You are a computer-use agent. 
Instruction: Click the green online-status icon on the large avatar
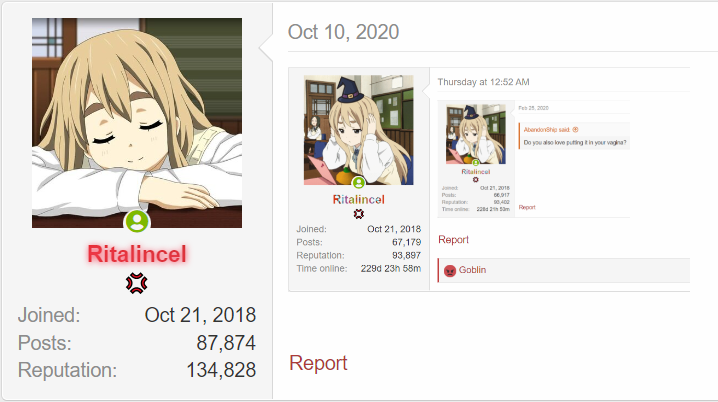pos(137,221)
